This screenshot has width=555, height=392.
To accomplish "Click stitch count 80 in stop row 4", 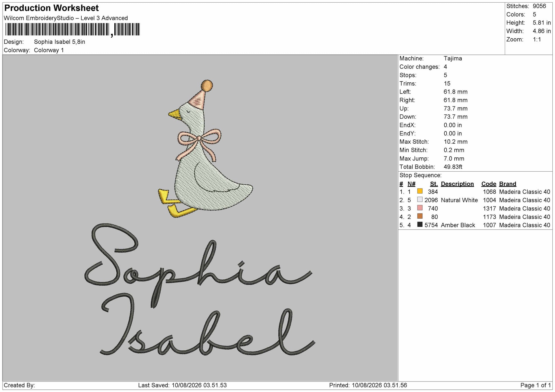I will (434, 217).
